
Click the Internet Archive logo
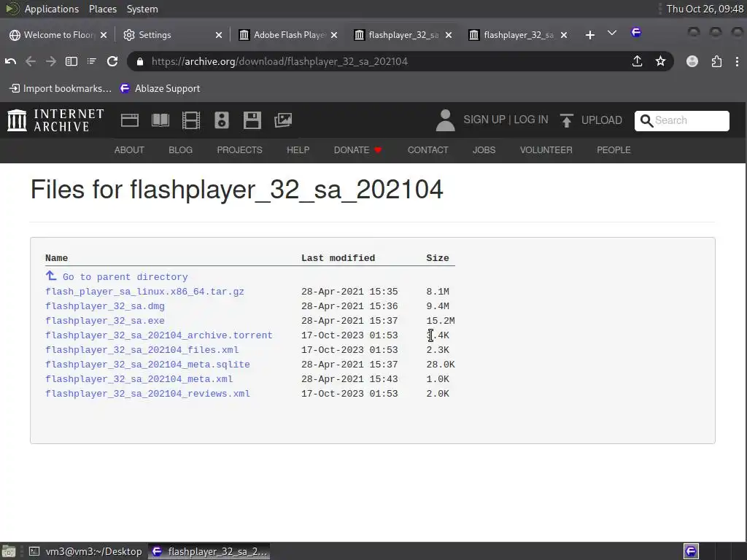pyautogui.click(x=55, y=120)
